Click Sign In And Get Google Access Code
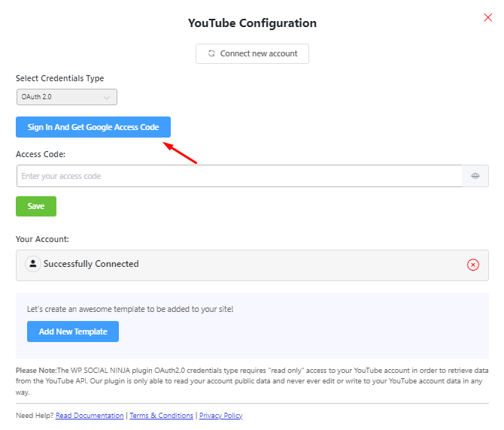Viewport: 504px width, 430px height. pyautogui.click(x=93, y=127)
